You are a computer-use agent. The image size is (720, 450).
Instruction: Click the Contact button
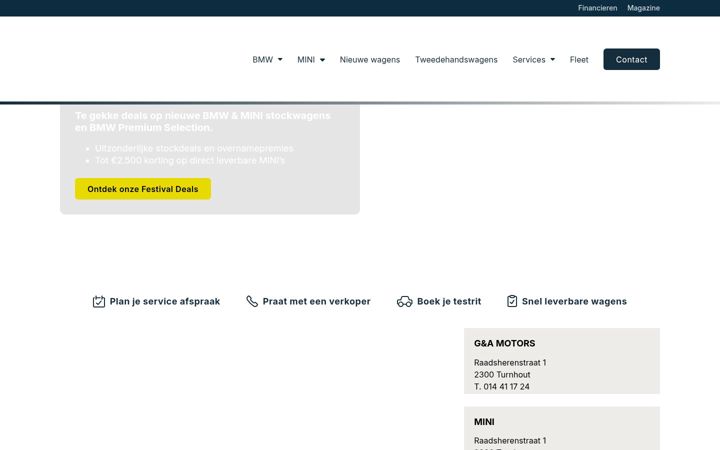(631, 59)
